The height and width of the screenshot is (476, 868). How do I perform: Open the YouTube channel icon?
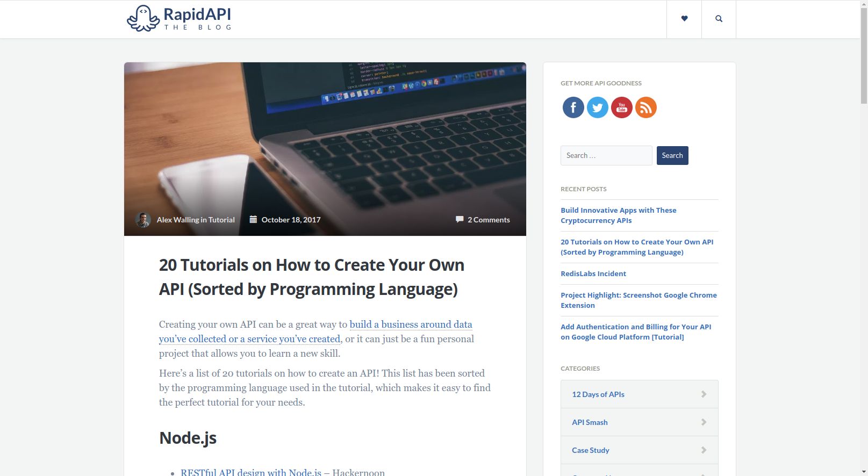pos(621,107)
